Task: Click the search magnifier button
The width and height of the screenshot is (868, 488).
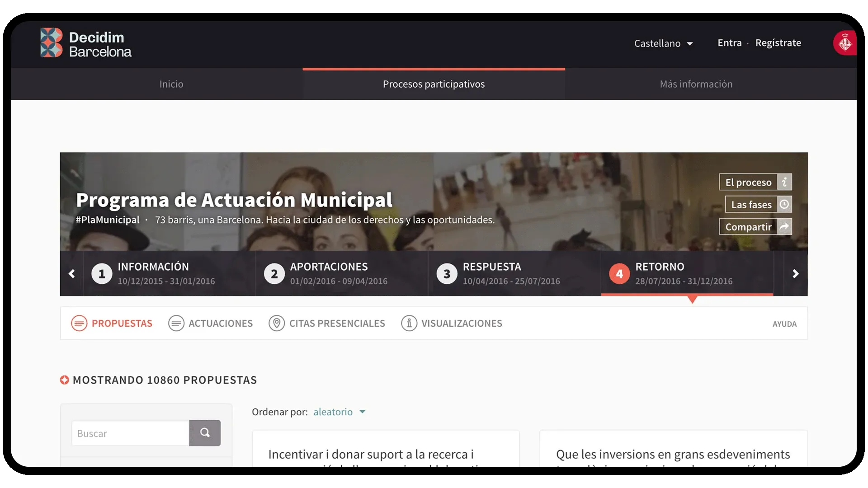Action: (205, 433)
